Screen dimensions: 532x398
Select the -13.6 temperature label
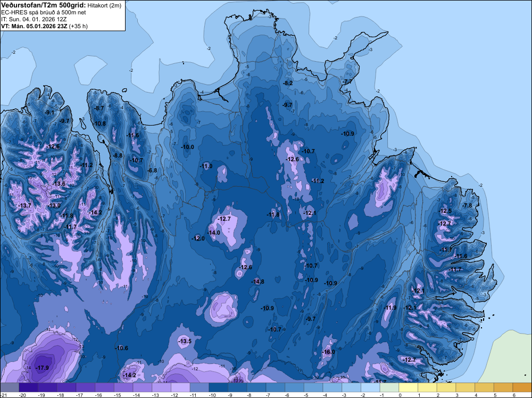coord(59,184)
